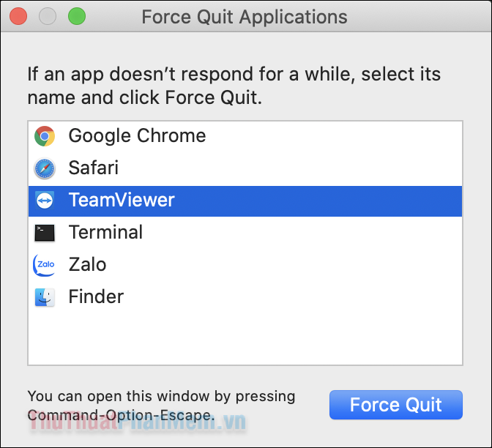Image resolution: width=492 pixels, height=448 pixels.
Task: Click the Command-Option-Escape hint text
Action: click(x=161, y=406)
